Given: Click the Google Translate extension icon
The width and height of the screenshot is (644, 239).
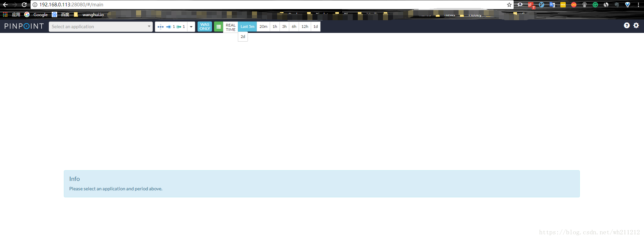Looking at the screenshot, I should 552,5.
